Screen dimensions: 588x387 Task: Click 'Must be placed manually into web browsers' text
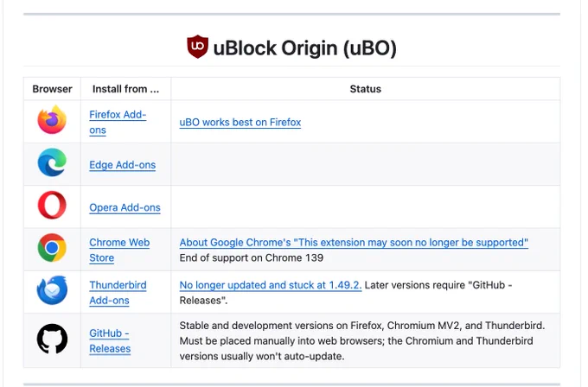coord(282,341)
